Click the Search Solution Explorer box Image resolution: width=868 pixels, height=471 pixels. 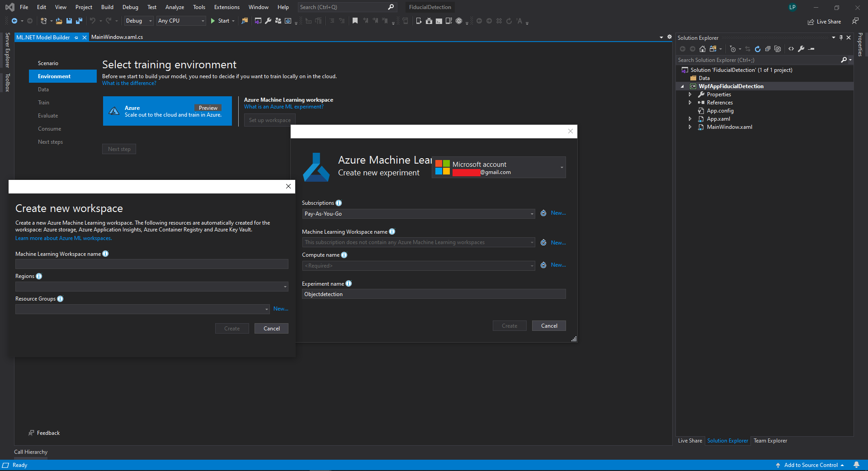click(758, 60)
